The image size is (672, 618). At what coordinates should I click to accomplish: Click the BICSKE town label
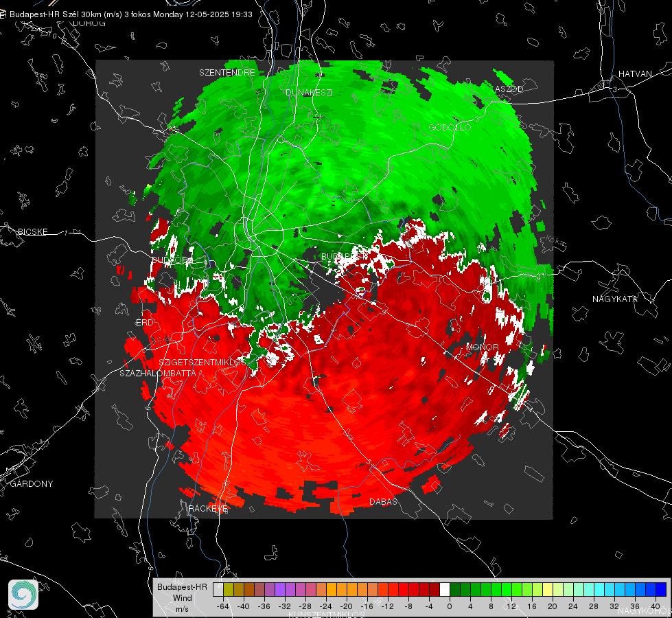pos(32,232)
